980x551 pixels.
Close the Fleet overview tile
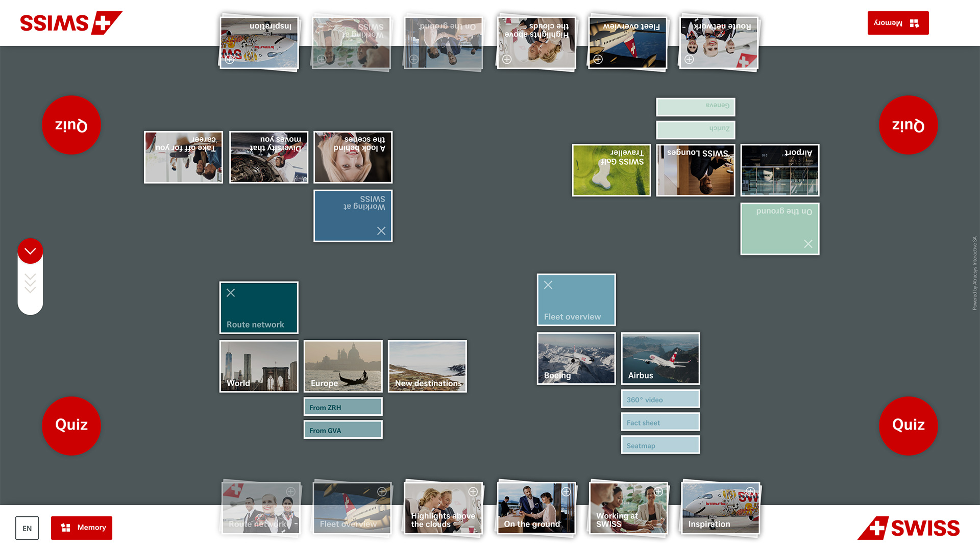pos(548,285)
